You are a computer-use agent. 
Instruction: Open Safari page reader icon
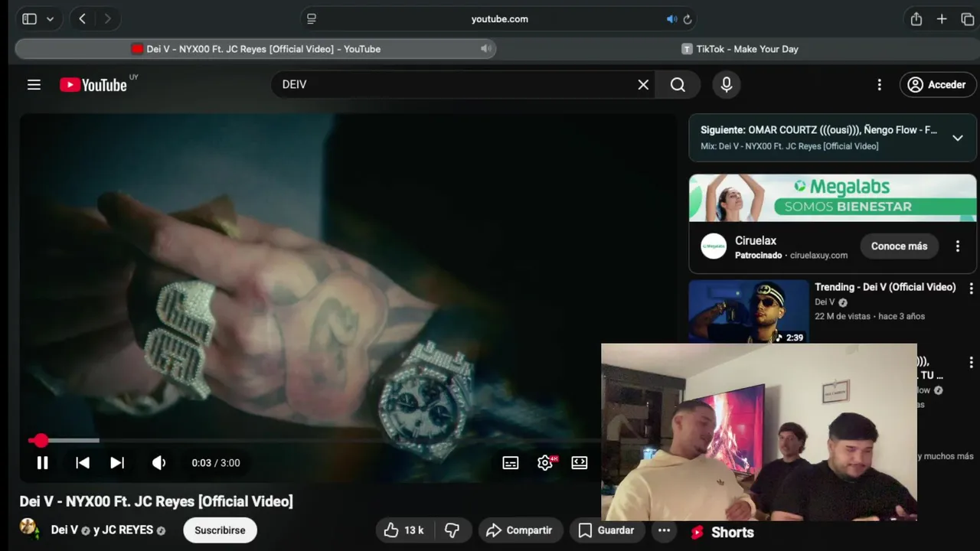coord(312,19)
